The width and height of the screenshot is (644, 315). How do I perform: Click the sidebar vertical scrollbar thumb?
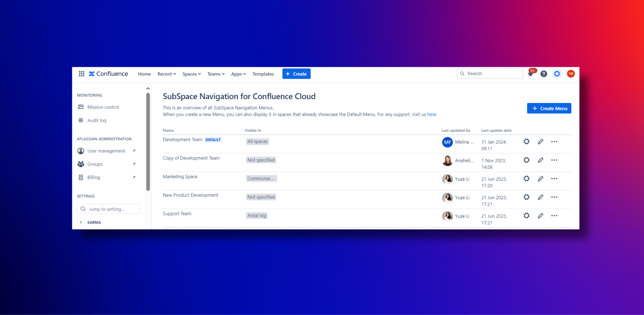(148, 142)
